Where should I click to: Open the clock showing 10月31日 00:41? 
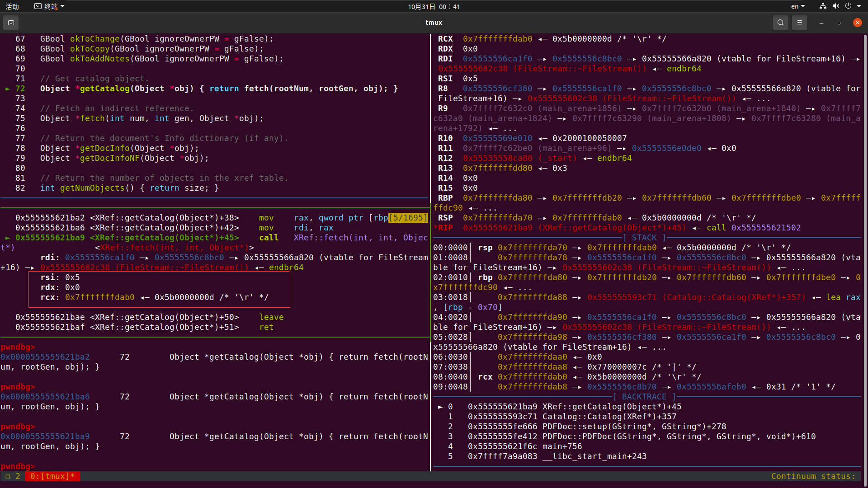pos(434,6)
